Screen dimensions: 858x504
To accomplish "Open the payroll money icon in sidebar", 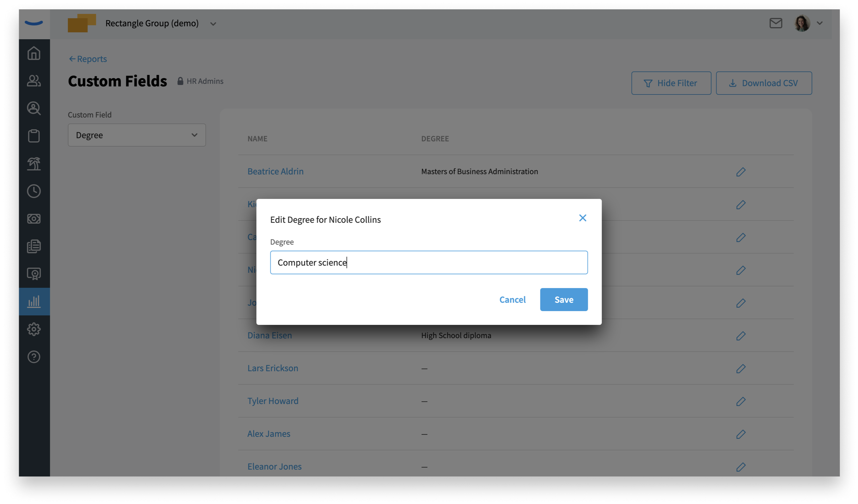I will (x=34, y=219).
